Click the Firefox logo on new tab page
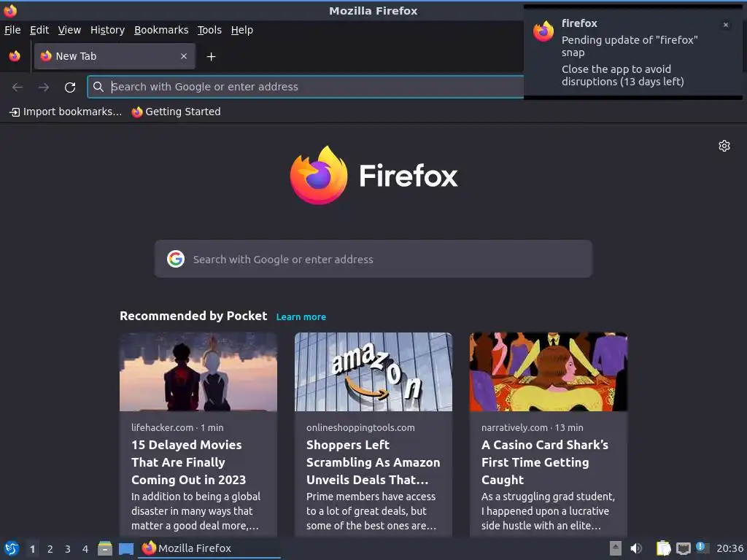The width and height of the screenshot is (747, 560). tap(373, 175)
